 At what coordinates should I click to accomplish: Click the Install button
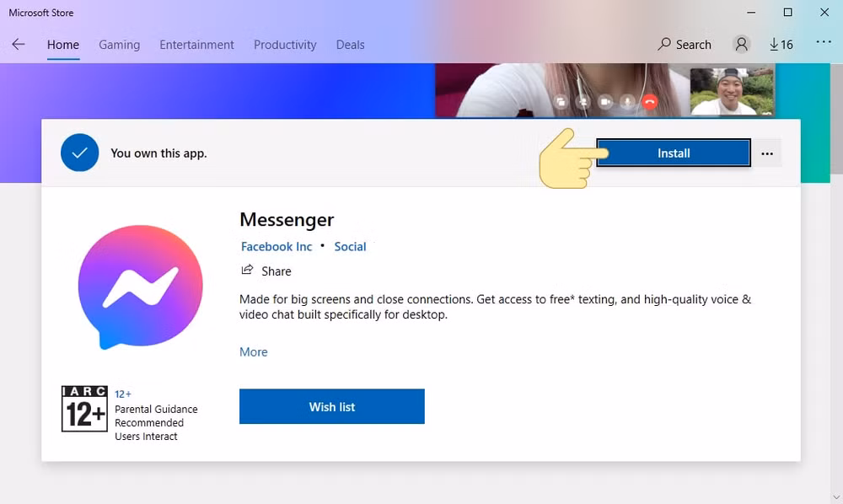point(674,153)
